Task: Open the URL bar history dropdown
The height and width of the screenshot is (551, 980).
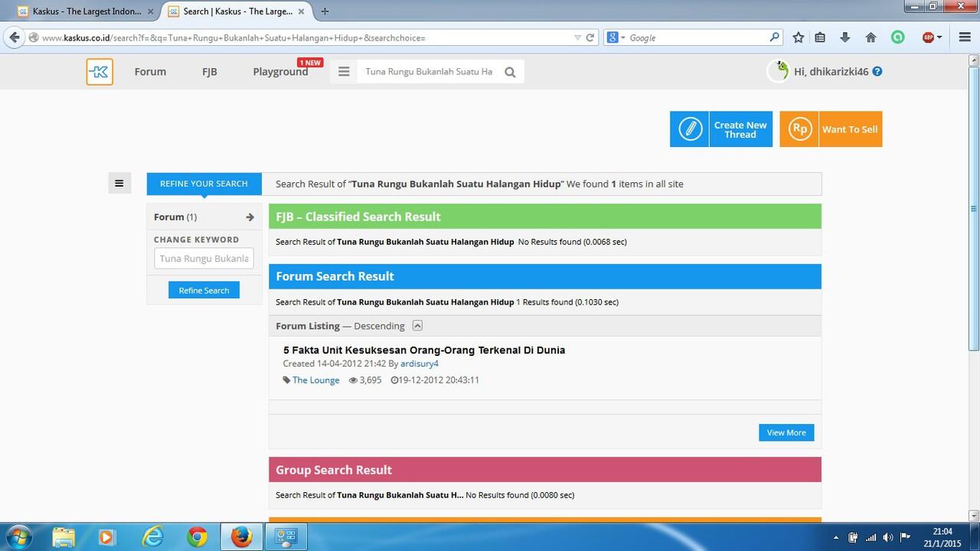Action: coord(577,37)
